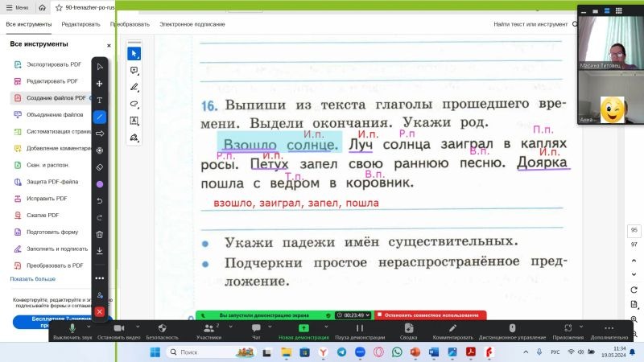Mute microphone with Выключить звук
This screenshot has height=362, width=644.
tap(72, 331)
